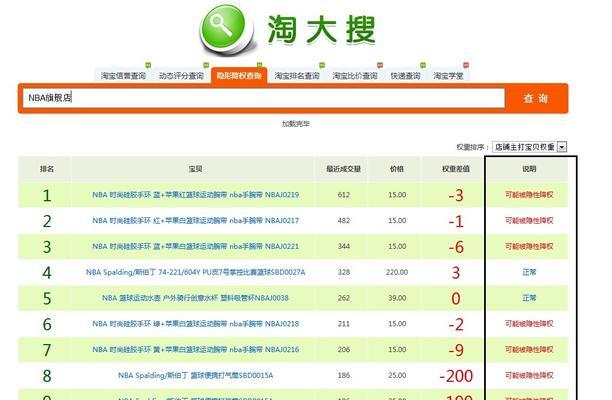Click sales volume cell 344
Screen dimensions: 612x400
coord(343,246)
